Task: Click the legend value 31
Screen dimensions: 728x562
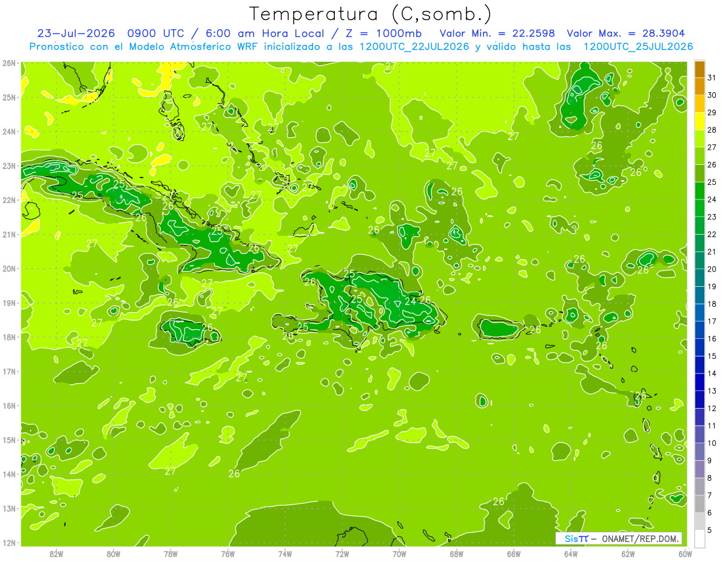Action: click(x=712, y=78)
